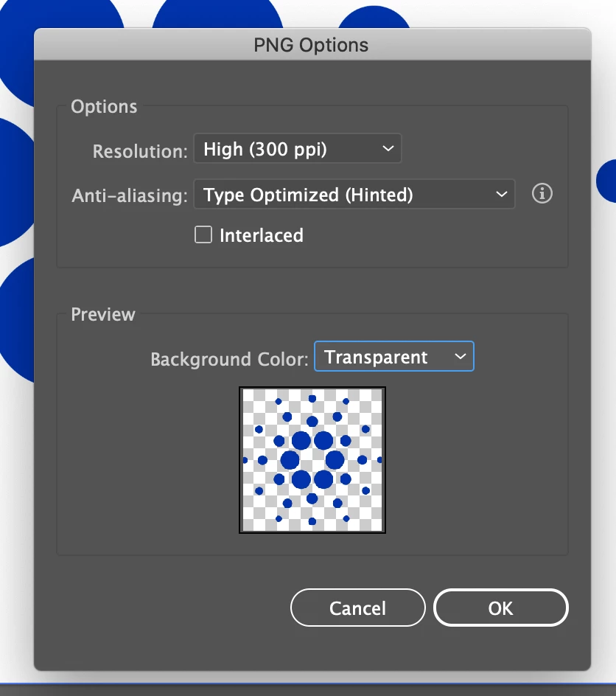The image size is (616, 696).
Task: Open the Resolution dropdown
Action: point(298,148)
